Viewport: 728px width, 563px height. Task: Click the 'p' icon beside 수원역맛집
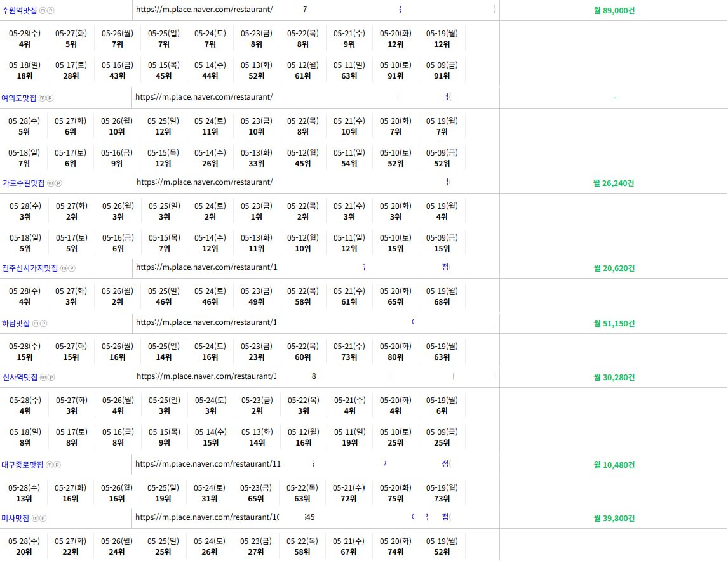[x=51, y=10]
